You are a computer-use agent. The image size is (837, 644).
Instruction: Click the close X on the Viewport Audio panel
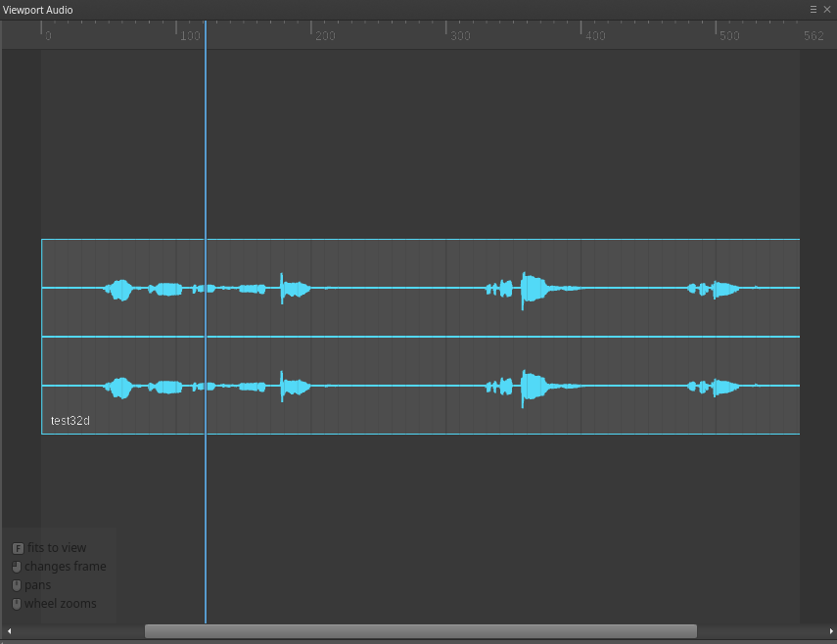[829, 10]
